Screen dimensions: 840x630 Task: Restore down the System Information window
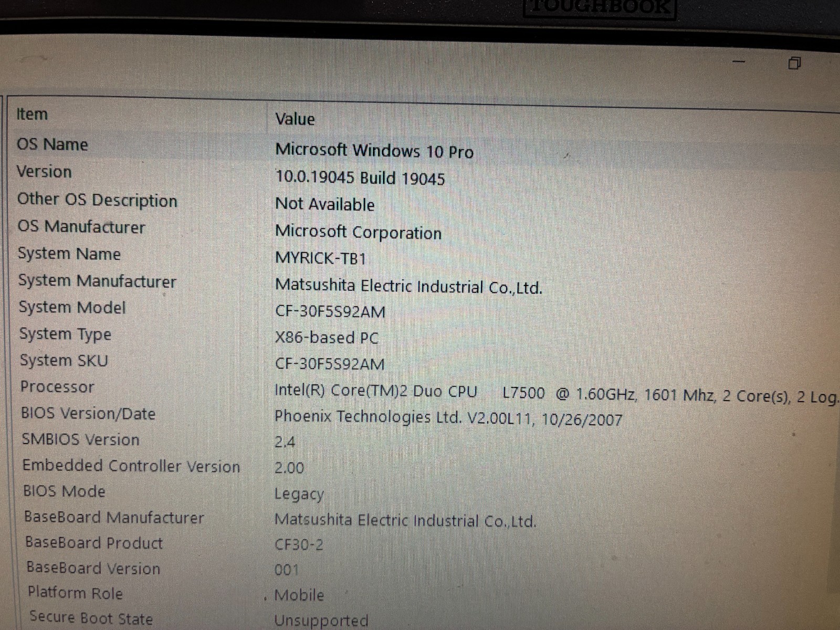(x=794, y=64)
